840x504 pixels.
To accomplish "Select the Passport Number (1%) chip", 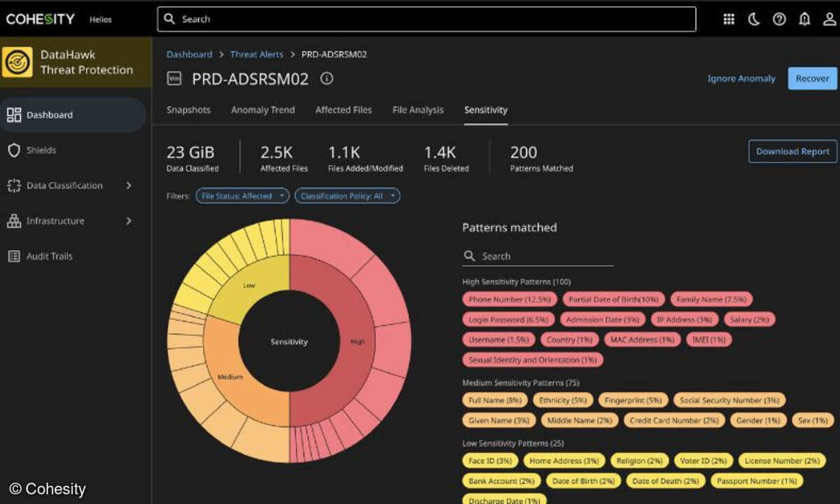I will tap(757, 481).
